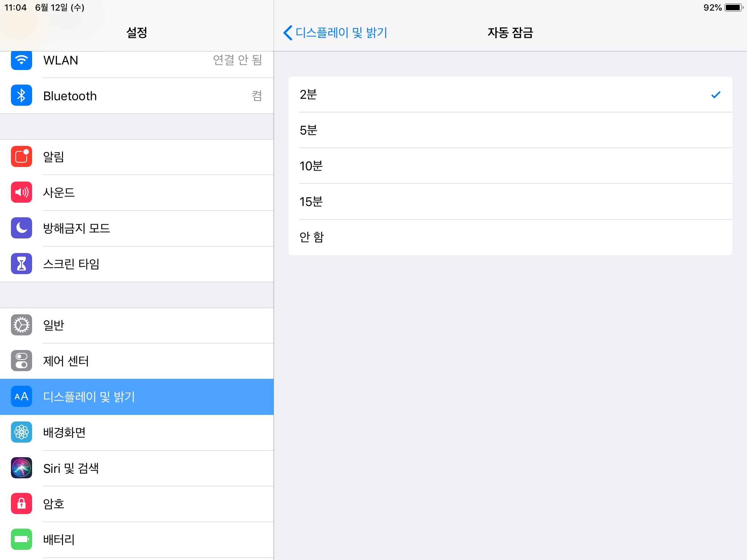The width and height of the screenshot is (747, 560).
Task: Tap the blue checkmark beside 2분
Action: coord(716,95)
